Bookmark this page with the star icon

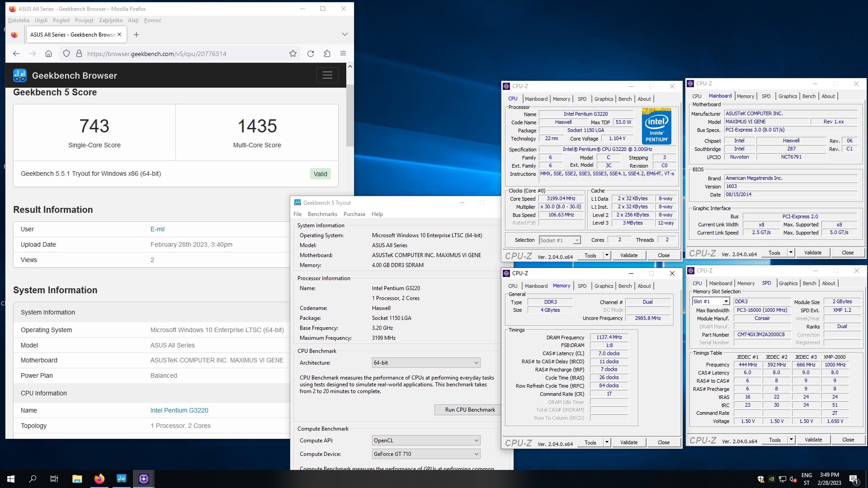[293, 53]
